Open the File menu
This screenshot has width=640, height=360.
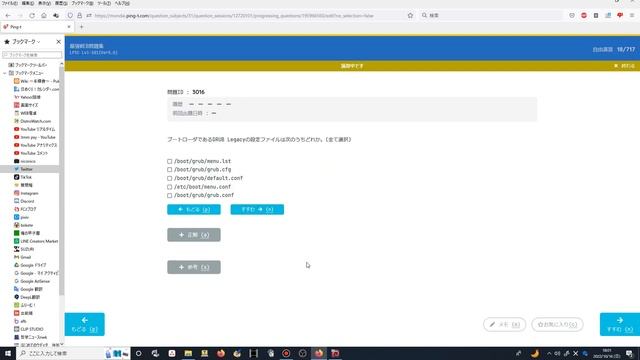[x=9, y=3]
